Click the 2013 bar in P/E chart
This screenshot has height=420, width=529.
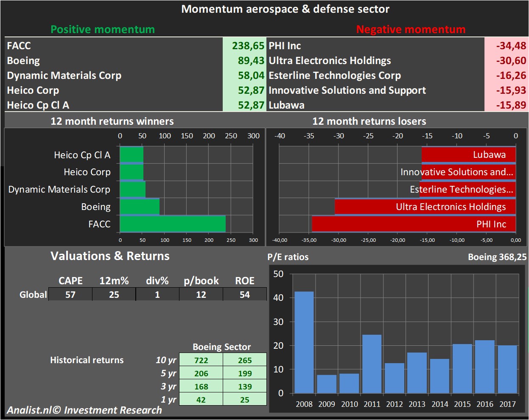pyautogui.click(x=417, y=373)
